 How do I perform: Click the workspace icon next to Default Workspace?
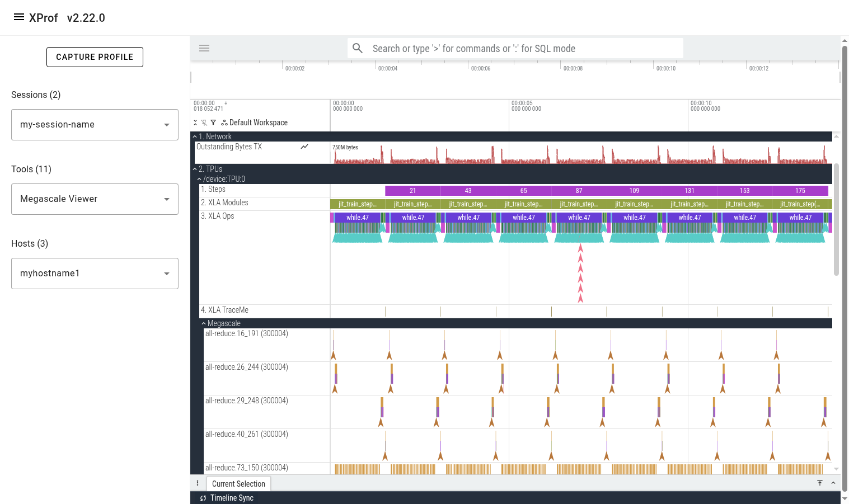224,122
